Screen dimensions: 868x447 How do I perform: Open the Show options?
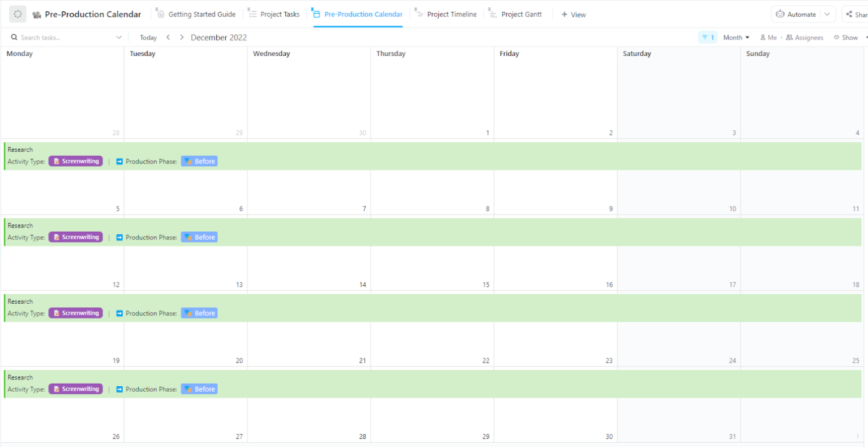click(x=846, y=37)
